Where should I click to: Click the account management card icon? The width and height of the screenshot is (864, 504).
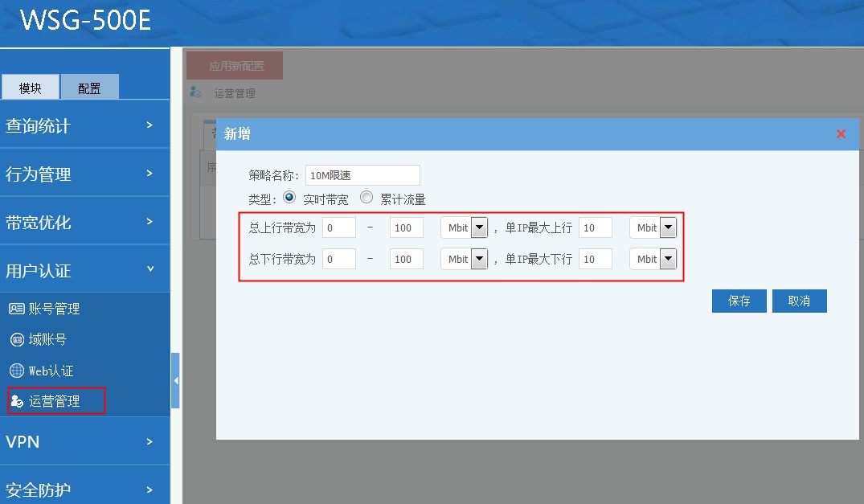coord(16,309)
